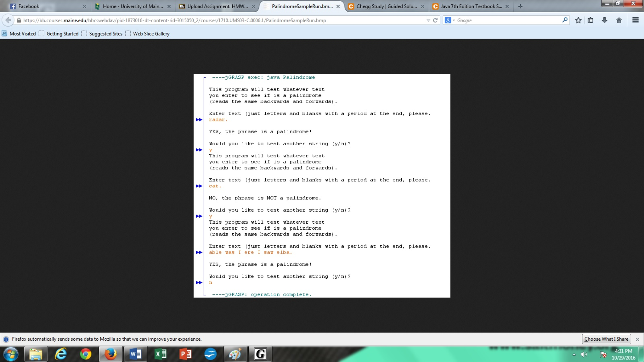Open Microsoft Word from taskbar
This screenshot has width=644, height=362.
tap(135, 354)
